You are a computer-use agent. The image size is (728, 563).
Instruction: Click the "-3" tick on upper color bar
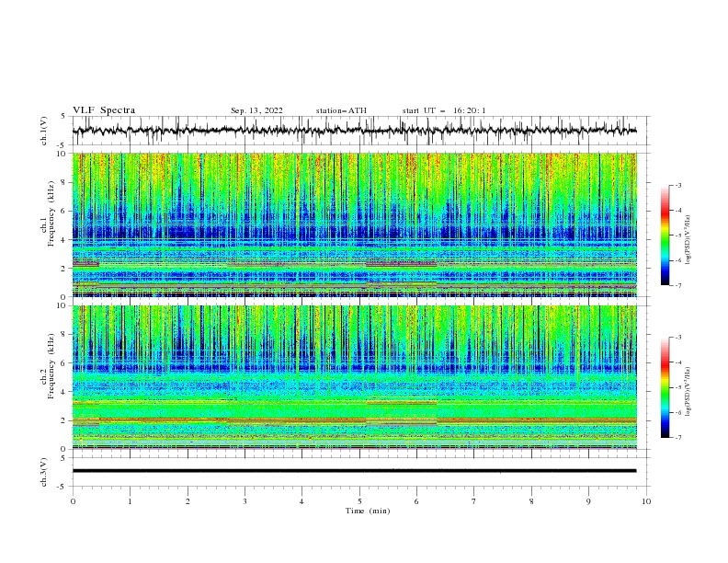[x=677, y=185]
